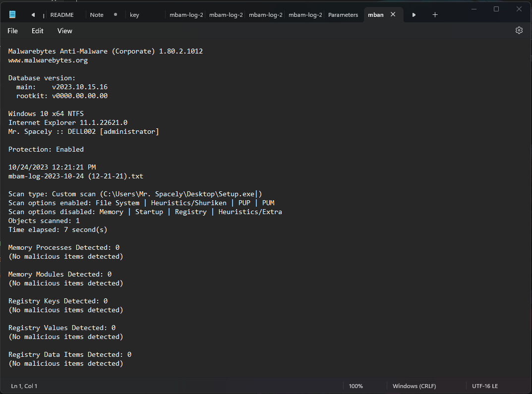Select mbam-log-2 tab right after key tab

pyautogui.click(x=186, y=15)
